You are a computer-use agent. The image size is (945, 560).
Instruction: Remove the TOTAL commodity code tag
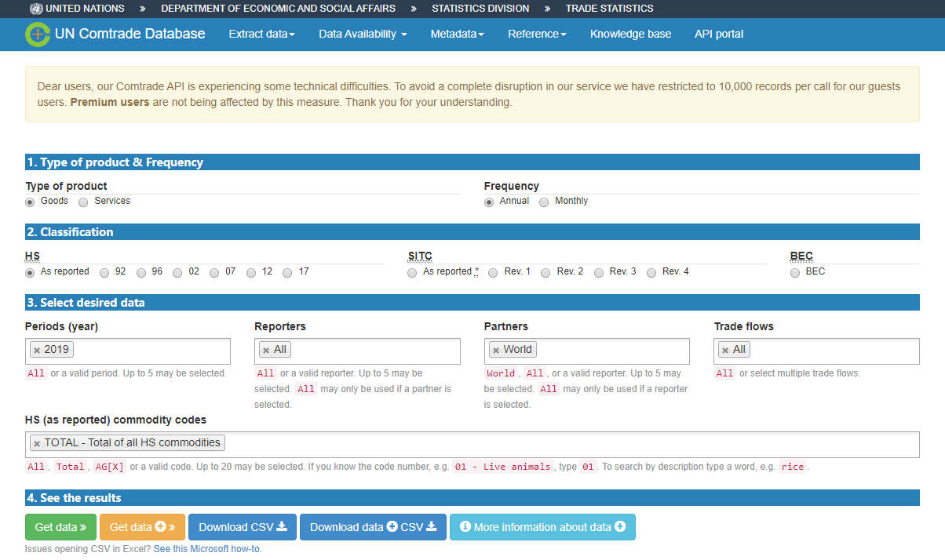pyautogui.click(x=37, y=443)
